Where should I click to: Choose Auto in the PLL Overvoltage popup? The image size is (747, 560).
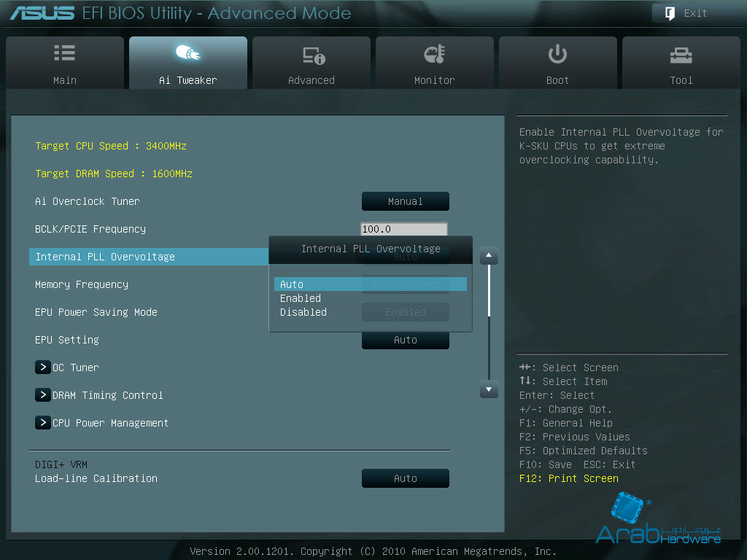point(370,284)
